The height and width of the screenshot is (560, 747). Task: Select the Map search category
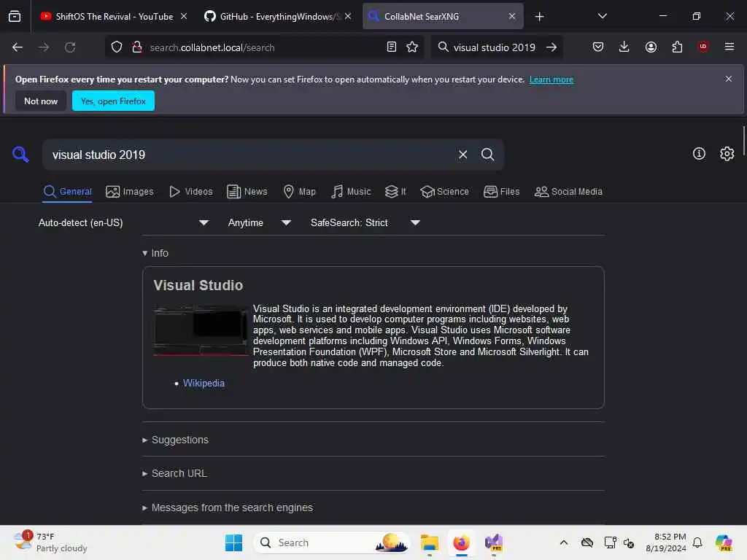coord(300,192)
